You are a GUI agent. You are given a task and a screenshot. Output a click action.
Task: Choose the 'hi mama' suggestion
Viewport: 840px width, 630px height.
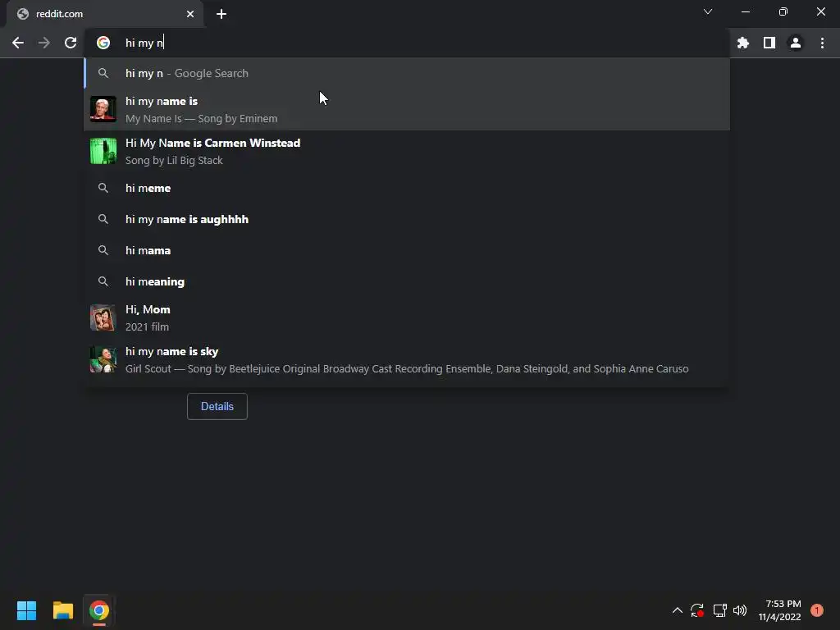click(407, 250)
